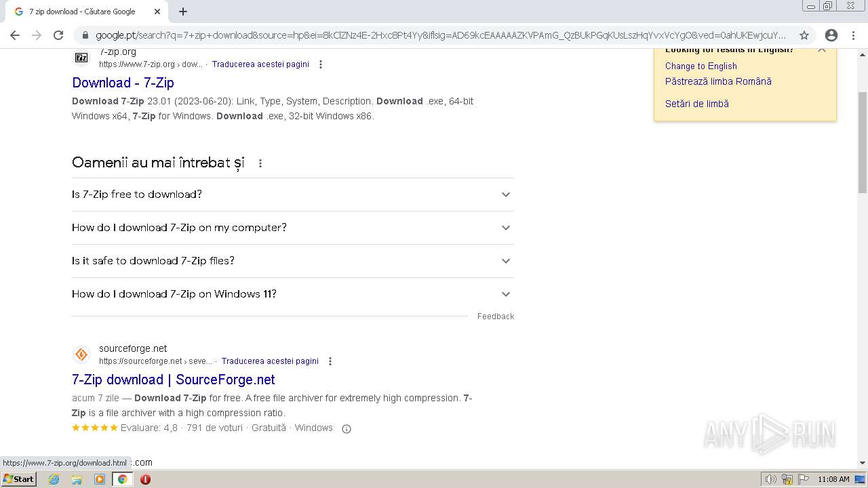Open options for 'Oamenii au mai întrebat și'
This screenshot has height=488, width=868.
coord(260,163)
